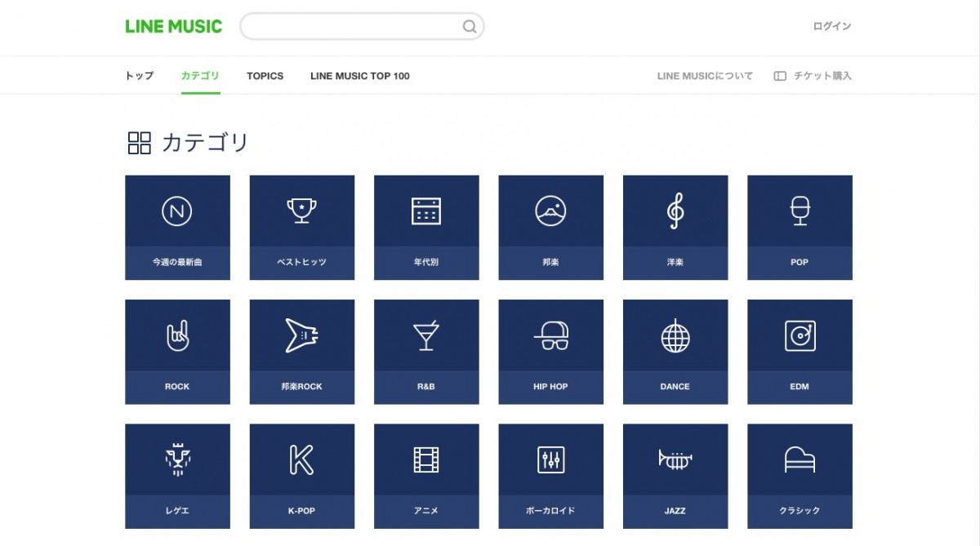
Task: Click the search magnifier icon
Action: 470,26
